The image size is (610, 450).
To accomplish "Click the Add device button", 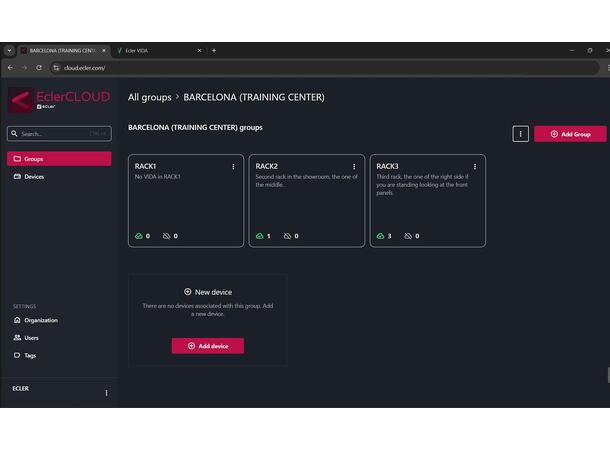I will pyautogui.click(x=208, y=346).
